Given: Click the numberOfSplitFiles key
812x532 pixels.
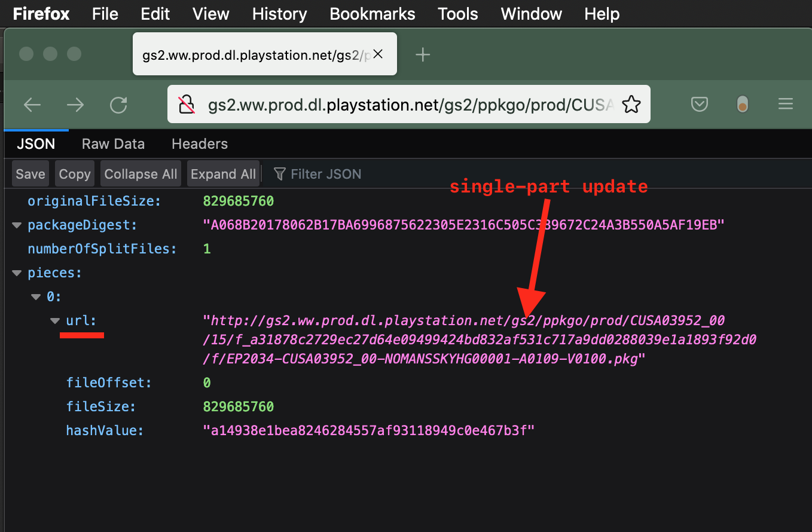Looking at the screenshot, I should click(102, 249).
